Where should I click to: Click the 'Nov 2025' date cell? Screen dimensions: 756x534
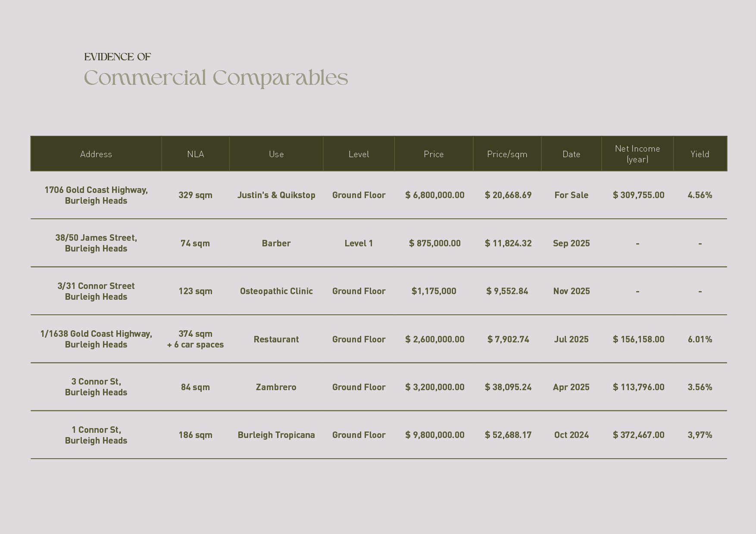pyautogui.click(x=571, y=291)
